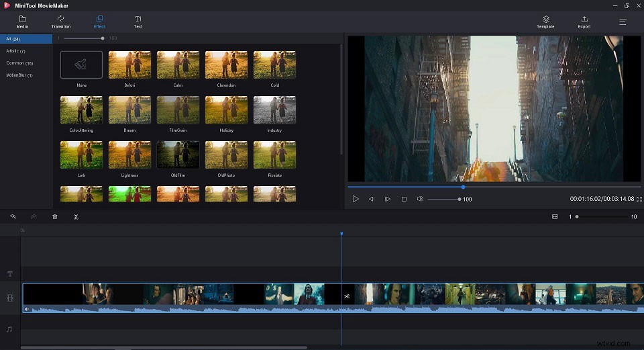Play the video preview
This screenshot has width=644, height=350.
(x=356, y=199)
